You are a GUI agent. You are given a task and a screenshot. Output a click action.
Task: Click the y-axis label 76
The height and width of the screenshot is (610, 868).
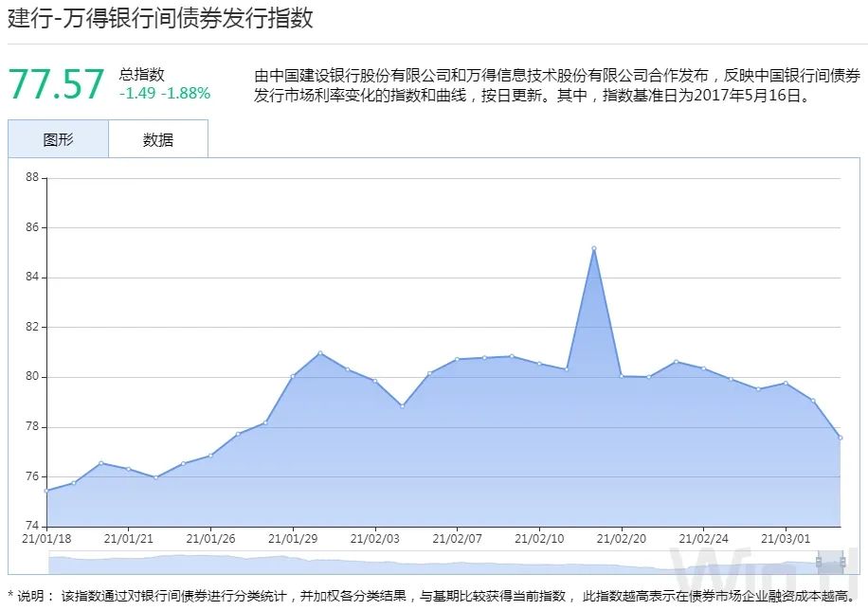click(x=32, y=476)
